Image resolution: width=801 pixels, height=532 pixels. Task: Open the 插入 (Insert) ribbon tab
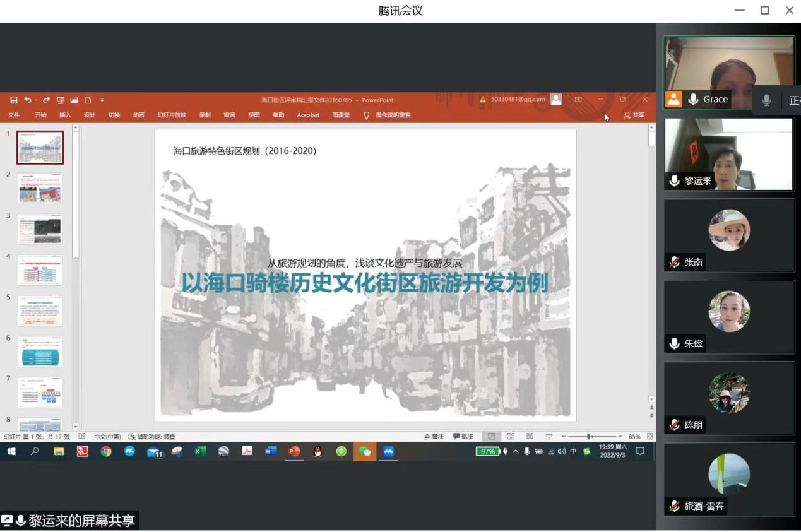(x=65, y=115)
